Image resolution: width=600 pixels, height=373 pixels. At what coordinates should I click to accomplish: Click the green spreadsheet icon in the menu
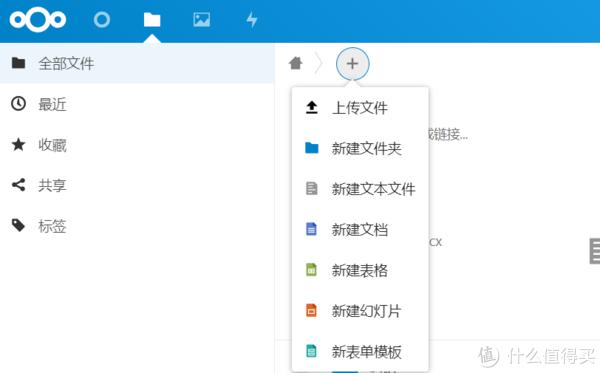311,270
